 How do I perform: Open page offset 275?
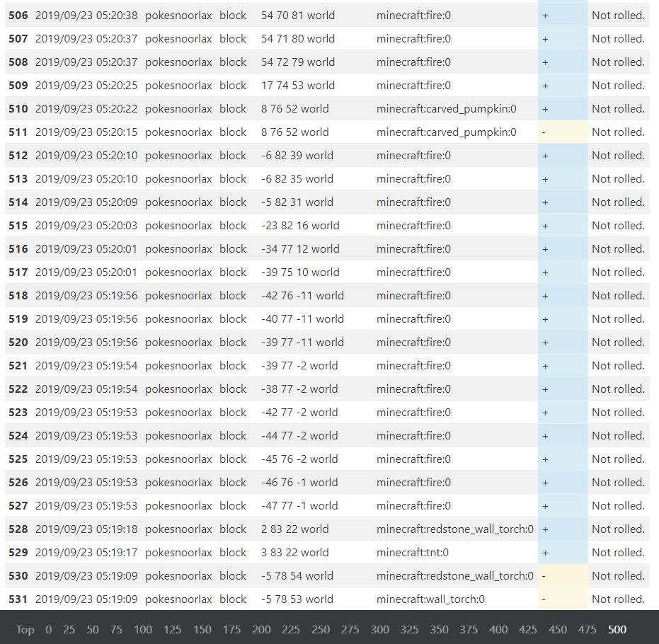(x=350, y=629)
